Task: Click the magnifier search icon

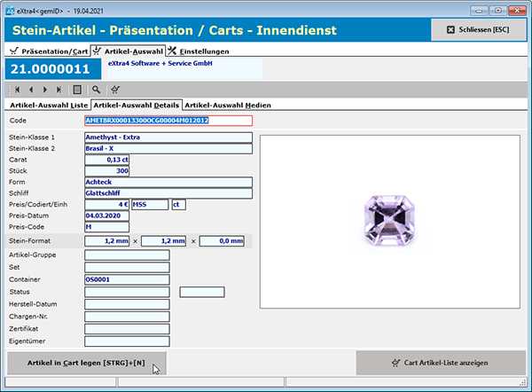Action: click(x=97, y=90)
